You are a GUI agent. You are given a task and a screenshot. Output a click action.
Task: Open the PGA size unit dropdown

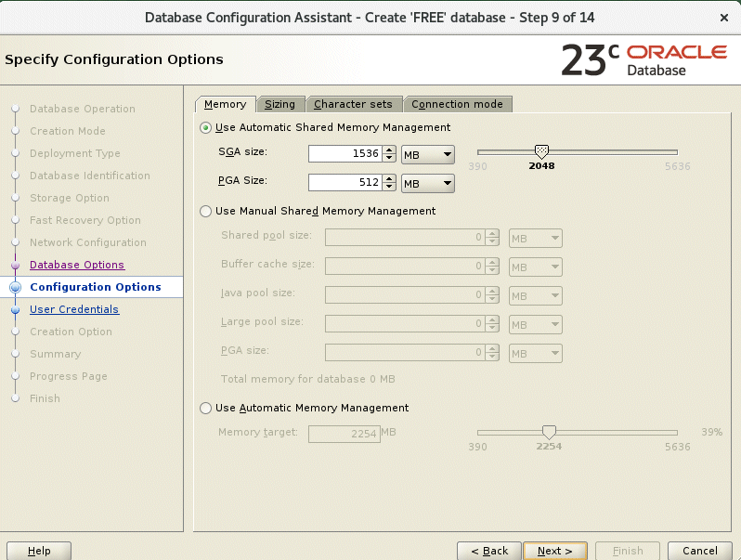427,184
